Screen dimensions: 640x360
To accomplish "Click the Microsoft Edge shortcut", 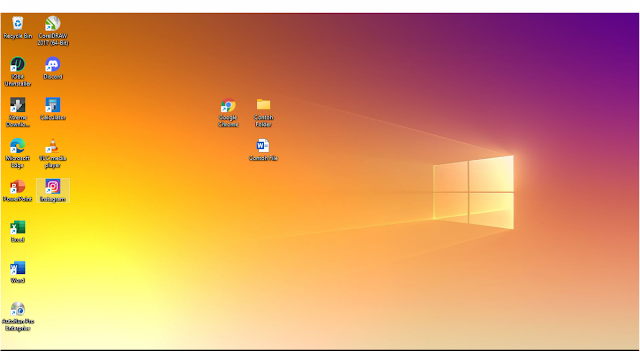I will pos(18,153).
